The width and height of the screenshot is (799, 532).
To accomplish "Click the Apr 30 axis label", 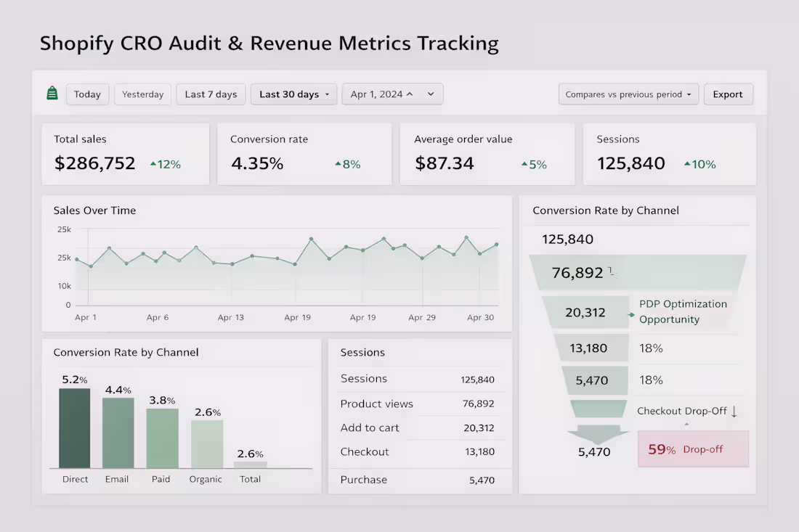I will coord(481,317).
